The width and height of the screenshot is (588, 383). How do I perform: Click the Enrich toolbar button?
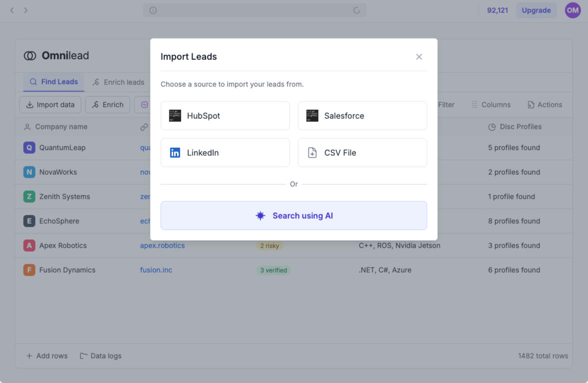point(108,105)
